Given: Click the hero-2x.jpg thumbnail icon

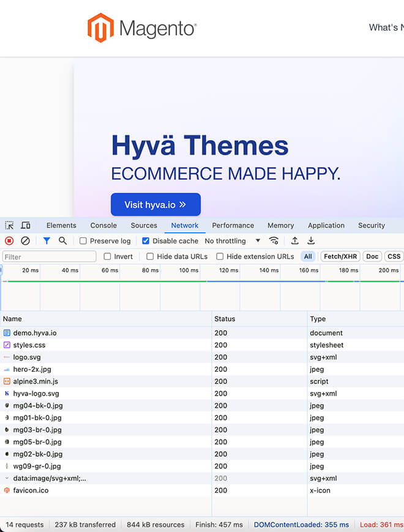Looking at the screenshot, I should (7, 369).
